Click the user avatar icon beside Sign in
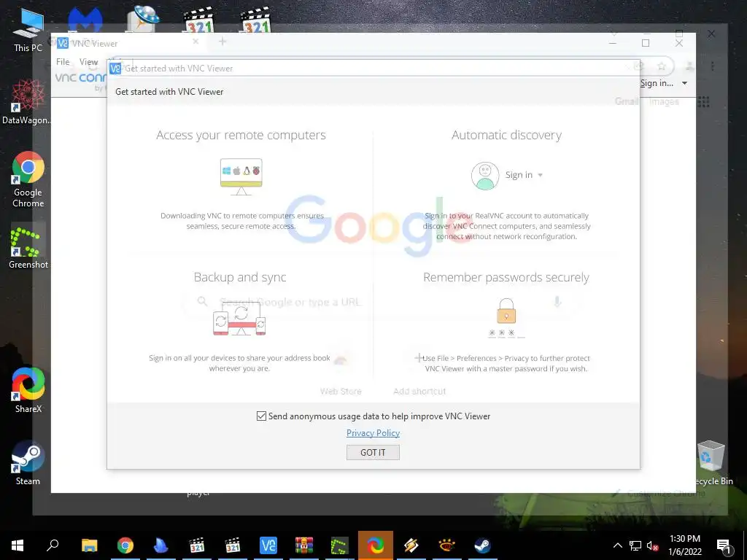The height and width of the screenshot is (560, 747). coord(485,176)
